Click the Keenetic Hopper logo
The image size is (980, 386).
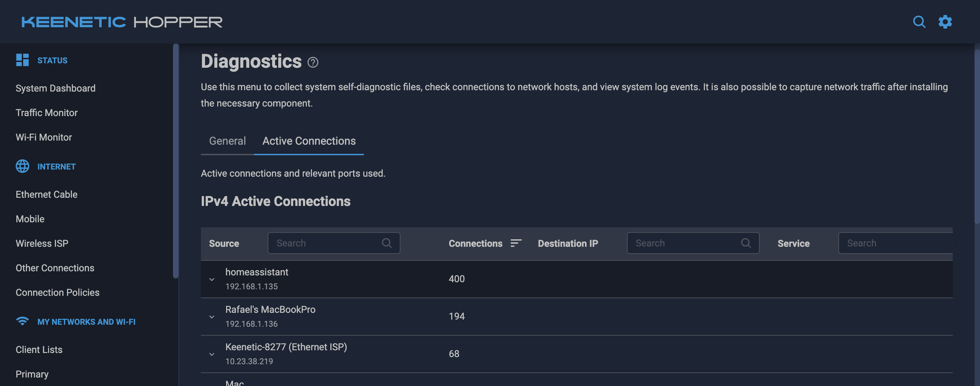click(x=122, y=22)
